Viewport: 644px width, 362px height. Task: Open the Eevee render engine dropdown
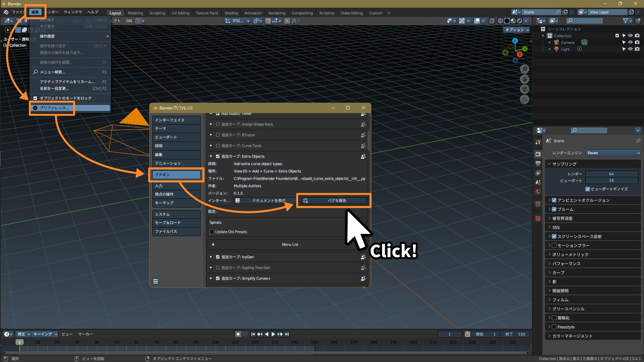613,153
